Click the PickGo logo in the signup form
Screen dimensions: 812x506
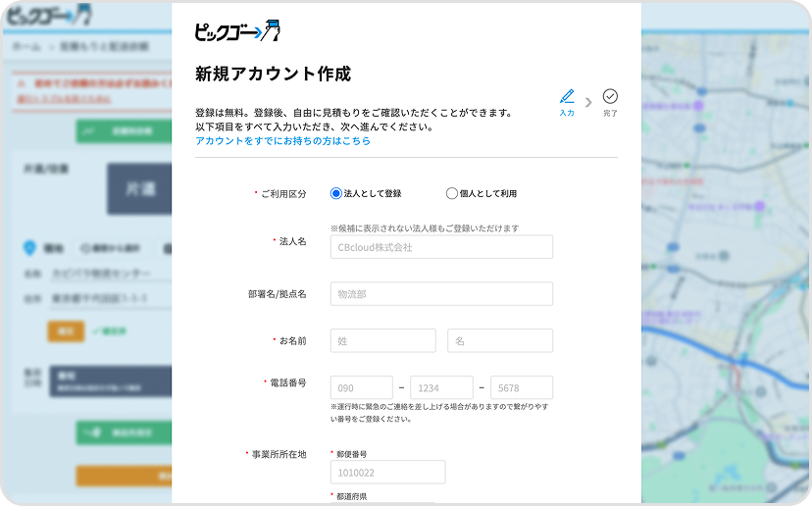pos(238,32)
